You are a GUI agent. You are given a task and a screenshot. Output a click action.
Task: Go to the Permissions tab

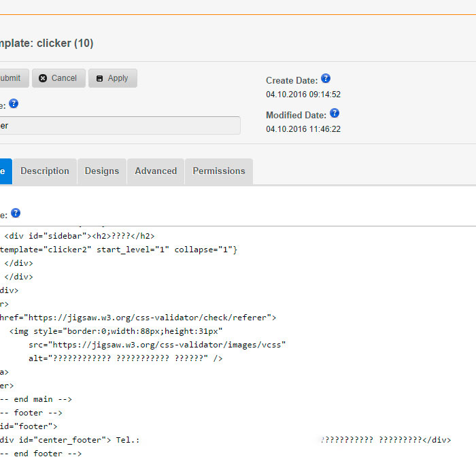(x=219, y=171)
